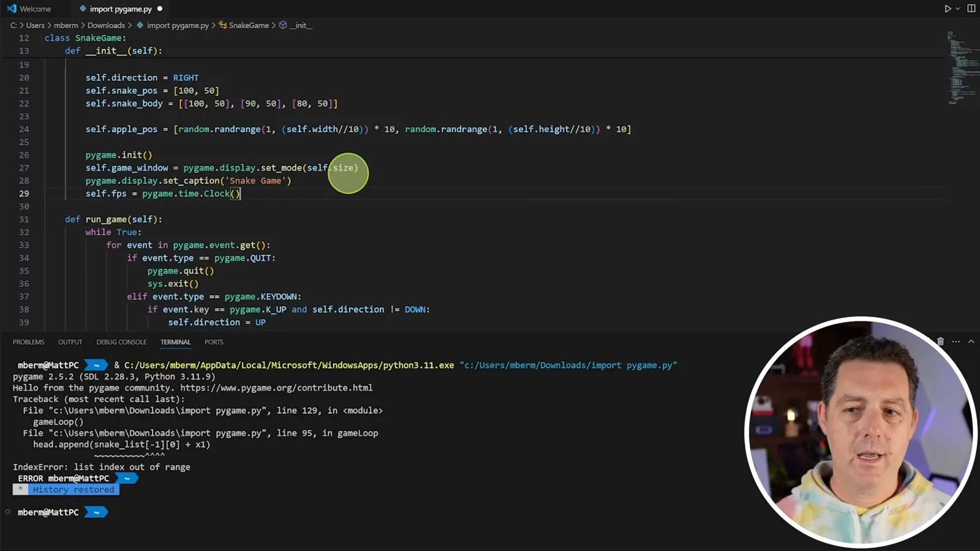Click the presenter webcam overlay

[861, 432]
